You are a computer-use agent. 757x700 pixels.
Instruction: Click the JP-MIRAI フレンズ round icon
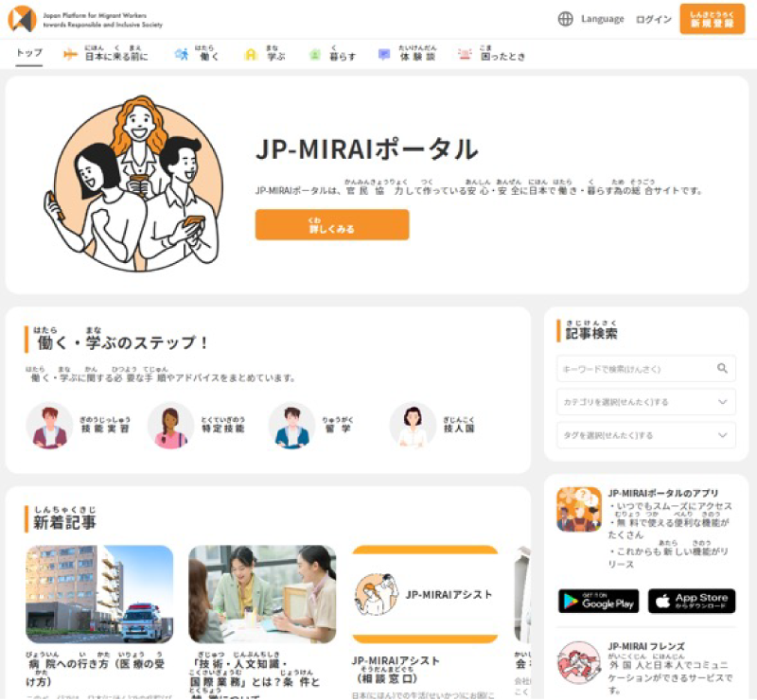(x=579, y=662)
